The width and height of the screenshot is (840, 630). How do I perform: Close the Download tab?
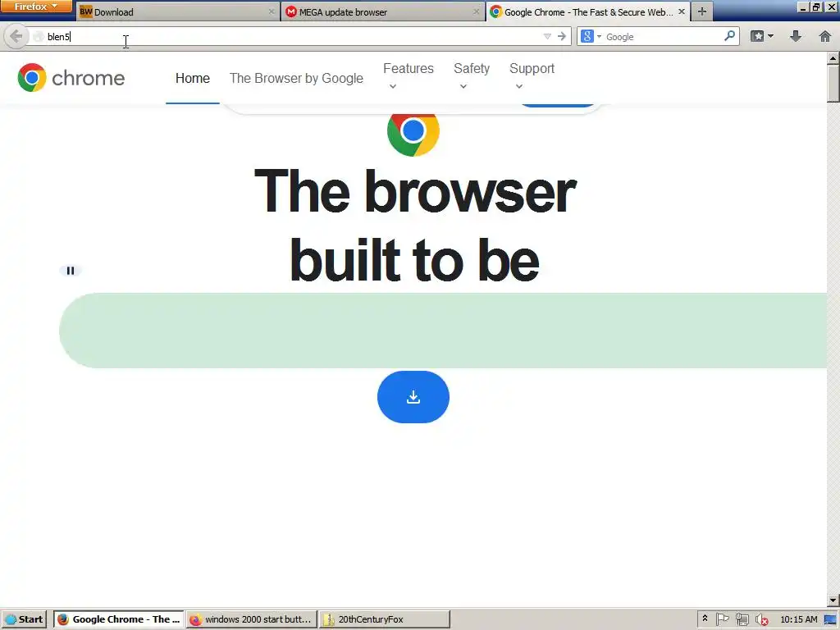tap(272, 11)
